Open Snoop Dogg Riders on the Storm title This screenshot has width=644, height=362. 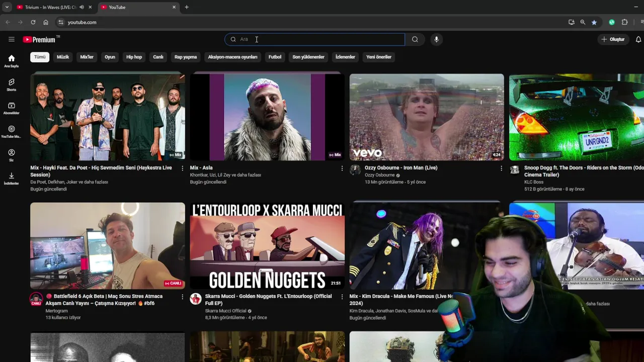[x=584, y=171]
